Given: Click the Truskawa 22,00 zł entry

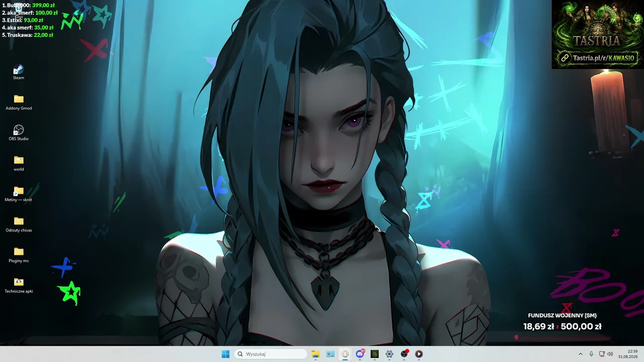Looking at the screenshot, I should (x=28, y=35).
